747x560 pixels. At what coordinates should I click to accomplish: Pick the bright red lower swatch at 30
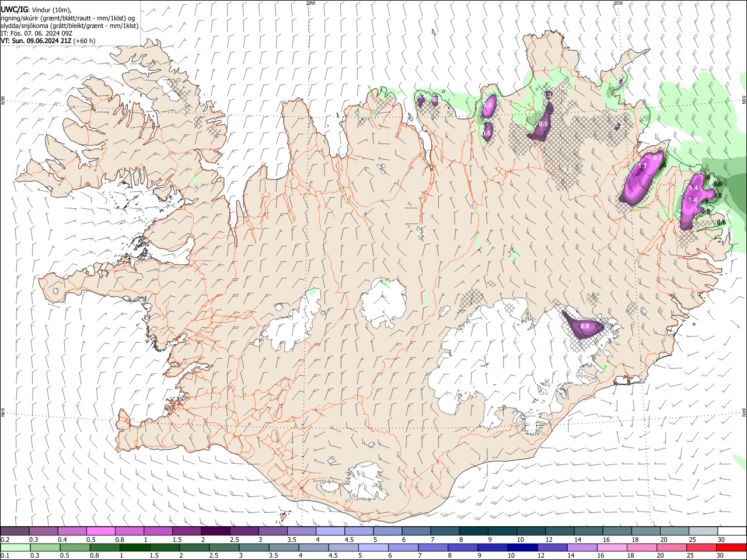pyautogui.click(x=731, y=547)
